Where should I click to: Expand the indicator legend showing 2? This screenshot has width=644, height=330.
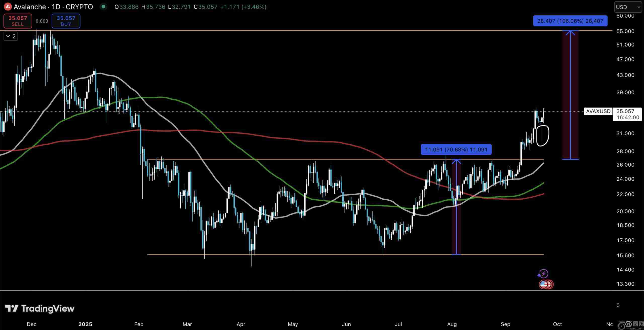pos(11,36)
